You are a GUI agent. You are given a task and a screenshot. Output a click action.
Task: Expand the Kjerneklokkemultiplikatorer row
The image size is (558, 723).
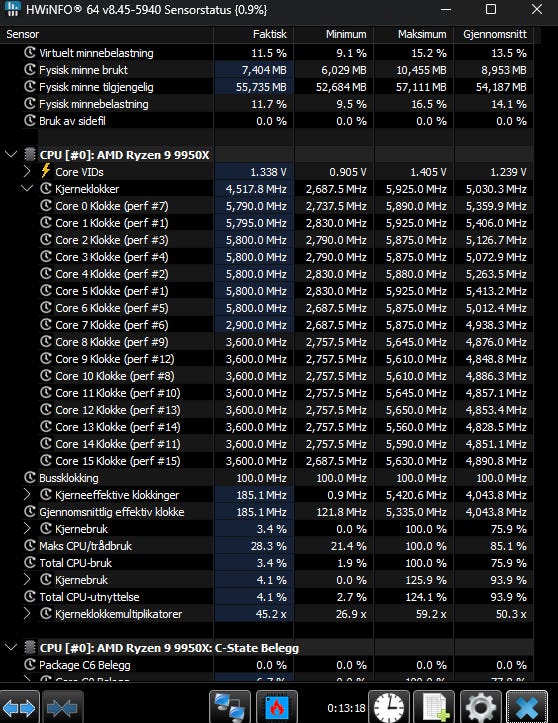(27, 614)
